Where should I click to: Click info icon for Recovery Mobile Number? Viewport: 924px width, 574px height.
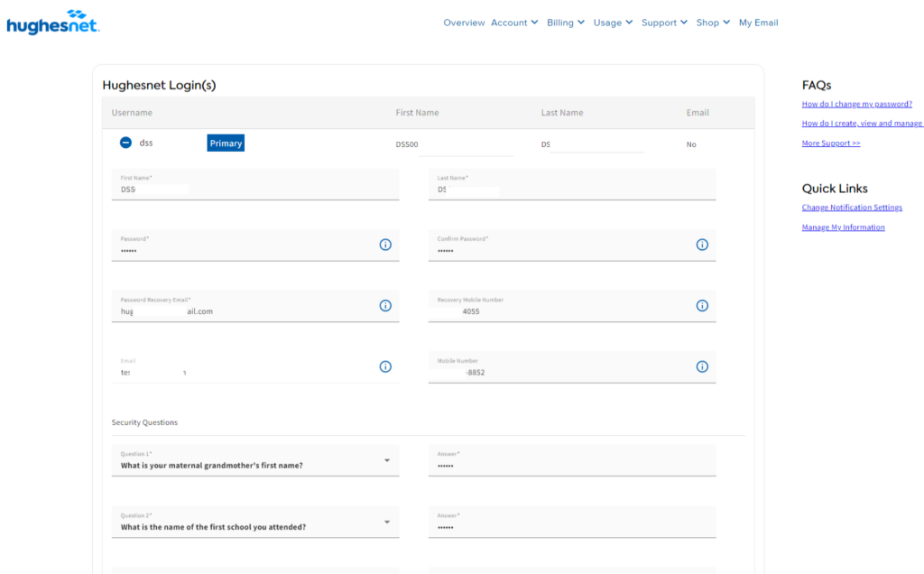point(702,306)
